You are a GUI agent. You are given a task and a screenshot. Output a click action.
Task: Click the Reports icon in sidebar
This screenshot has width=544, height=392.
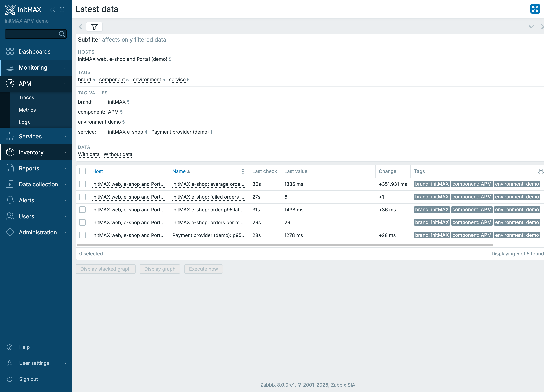[10, 168]
